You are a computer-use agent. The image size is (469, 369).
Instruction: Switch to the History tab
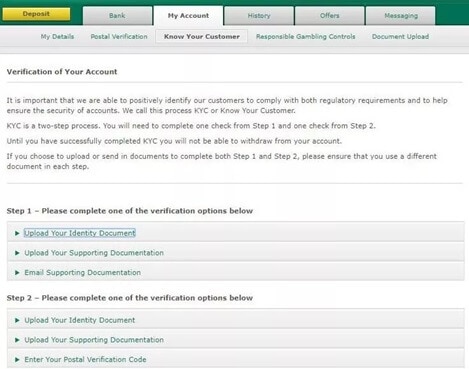pos(259,16)
